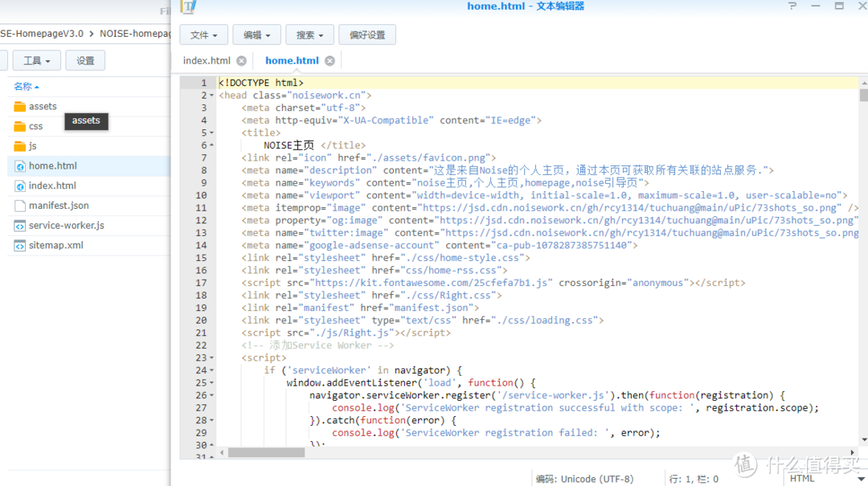This screenshot has width=868, height=486.
Task: Collapse the script block at line 23
Action: (211, 358)
